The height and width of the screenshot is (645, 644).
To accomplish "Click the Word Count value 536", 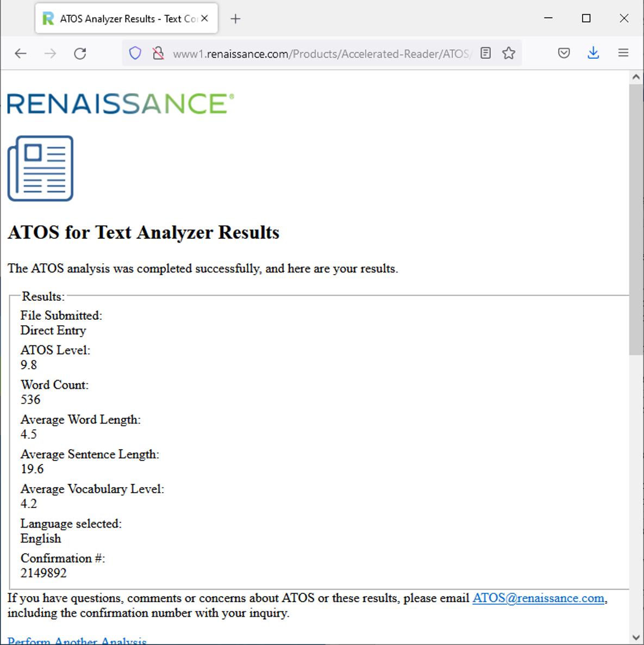I will pyautogui.click(x=30, y=399).
